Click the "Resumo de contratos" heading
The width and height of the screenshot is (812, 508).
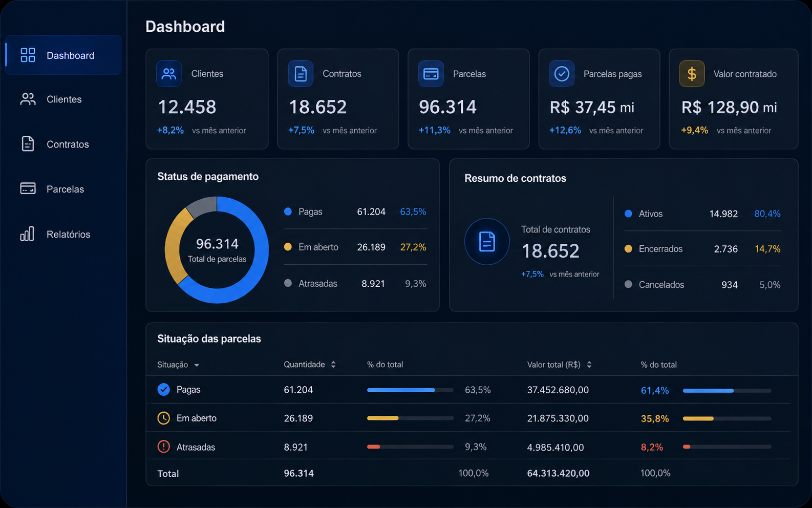click(x=515, y=178)
